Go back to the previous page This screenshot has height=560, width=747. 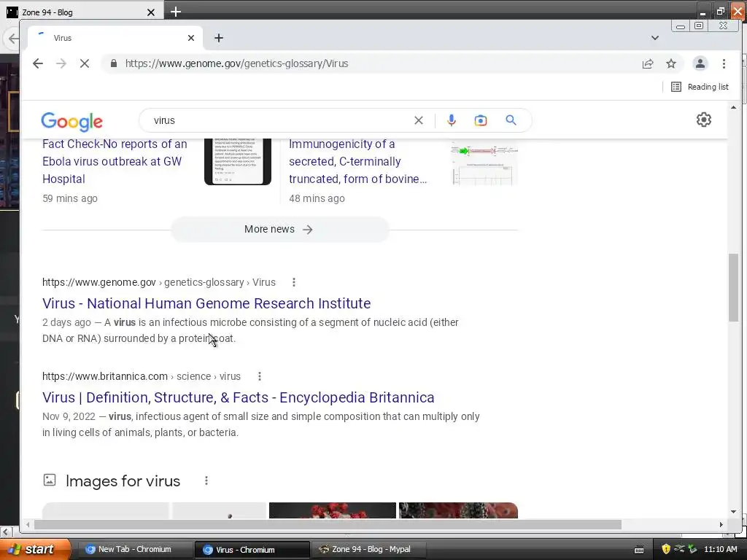click(38, 64)
